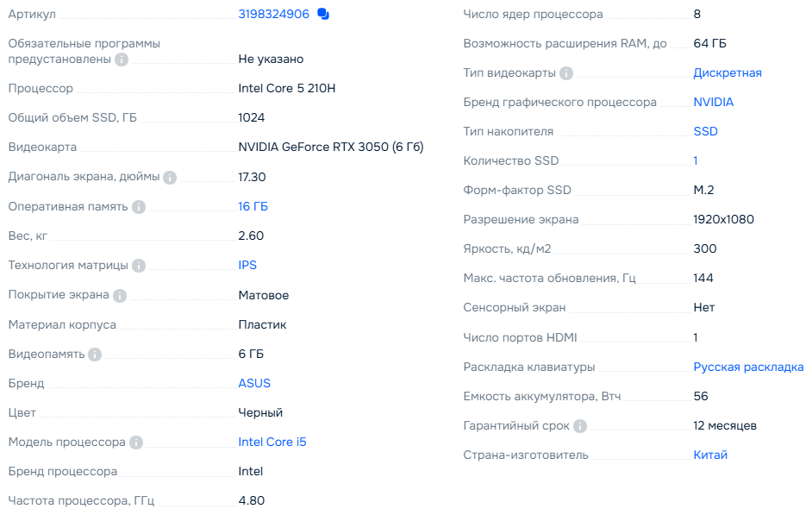Click the article number 3198324906

click(273, 14)
